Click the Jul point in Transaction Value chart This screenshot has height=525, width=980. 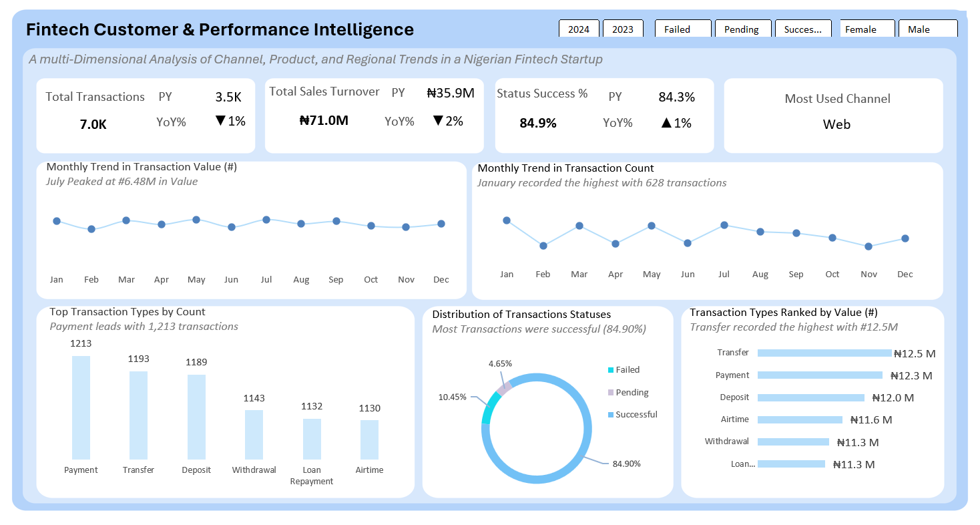(x=266, y=219)
